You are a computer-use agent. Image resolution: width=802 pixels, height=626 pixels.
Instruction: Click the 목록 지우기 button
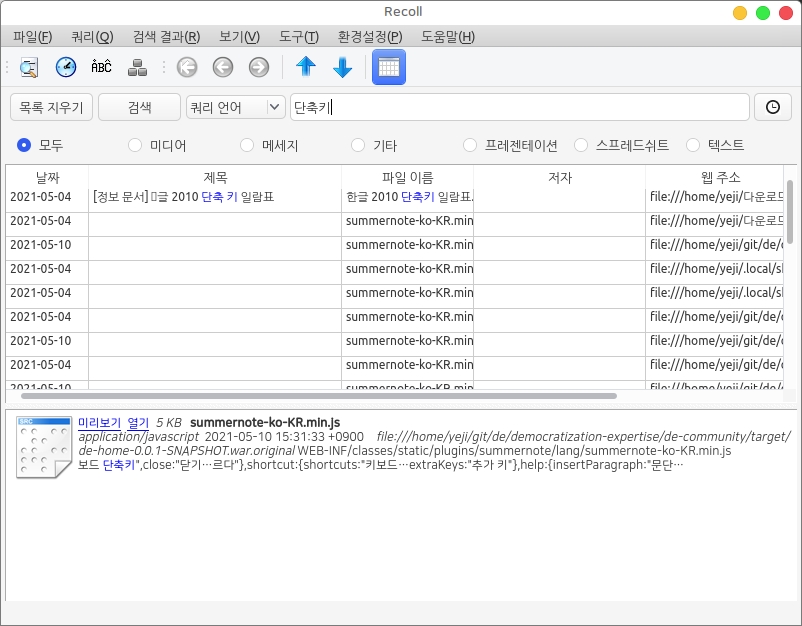(x=52, y=107)
